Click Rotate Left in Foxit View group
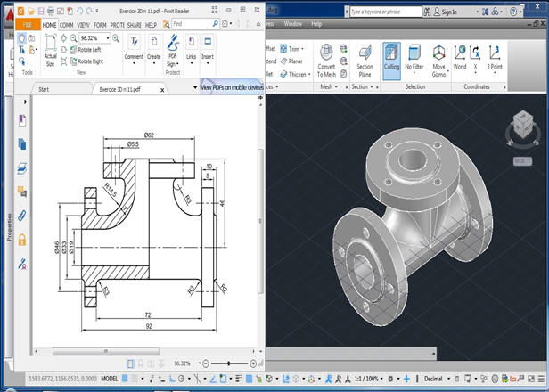The width and height of the screenshot is (549, 392). tap(86, 50)
